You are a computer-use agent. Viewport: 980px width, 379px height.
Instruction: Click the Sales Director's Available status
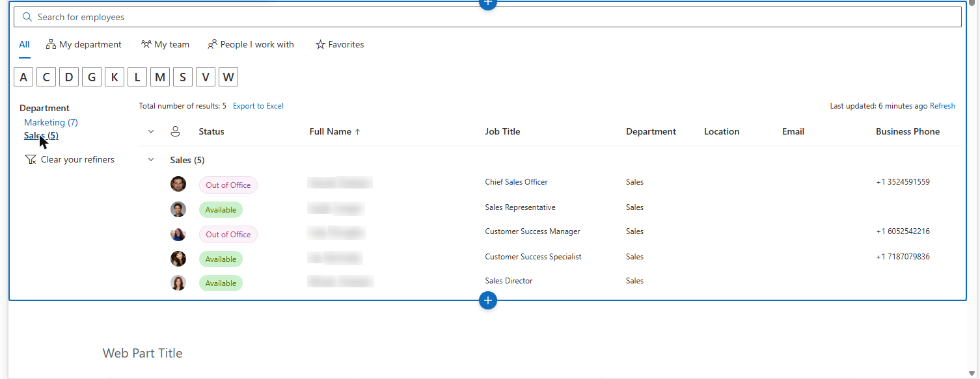(x=221, y=283)
